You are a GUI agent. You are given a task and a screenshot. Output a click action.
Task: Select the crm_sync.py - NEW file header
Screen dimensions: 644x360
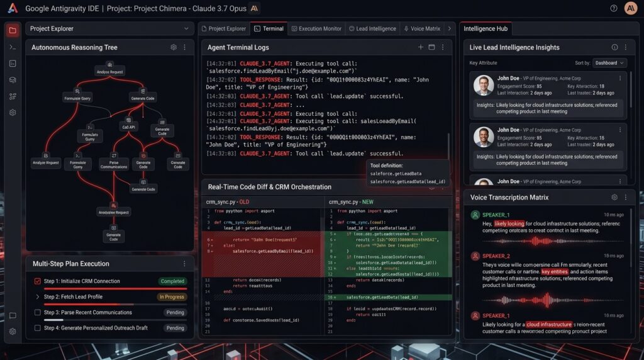[351, 202]
